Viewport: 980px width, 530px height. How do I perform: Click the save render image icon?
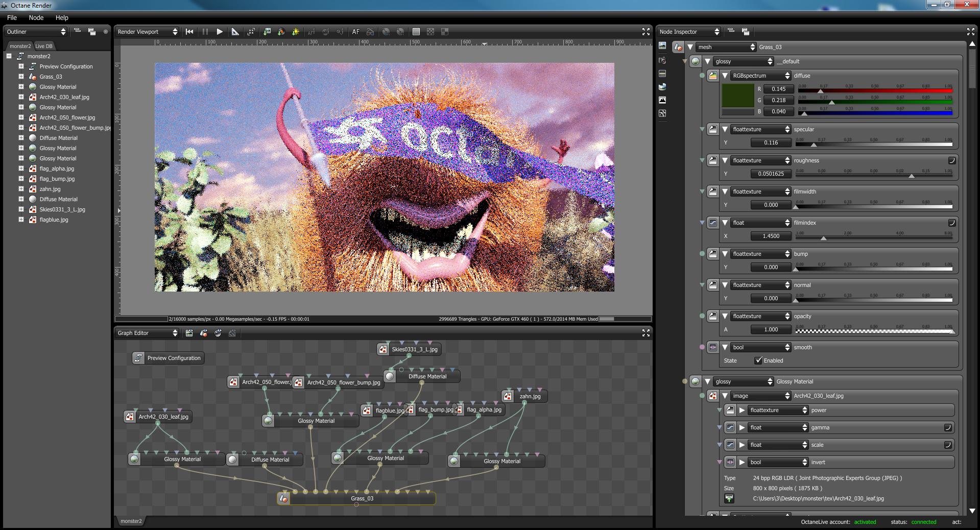pyautogui.click(x=267, y=32)
